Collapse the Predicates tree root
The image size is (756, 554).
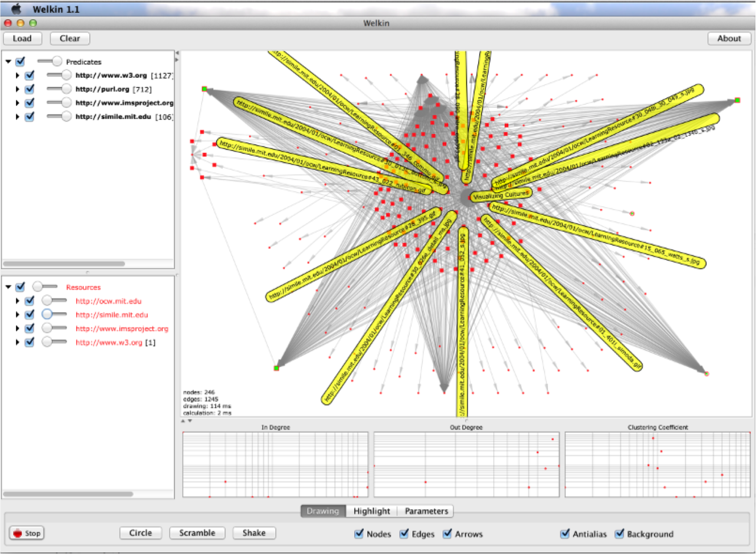tap(9, 61)
